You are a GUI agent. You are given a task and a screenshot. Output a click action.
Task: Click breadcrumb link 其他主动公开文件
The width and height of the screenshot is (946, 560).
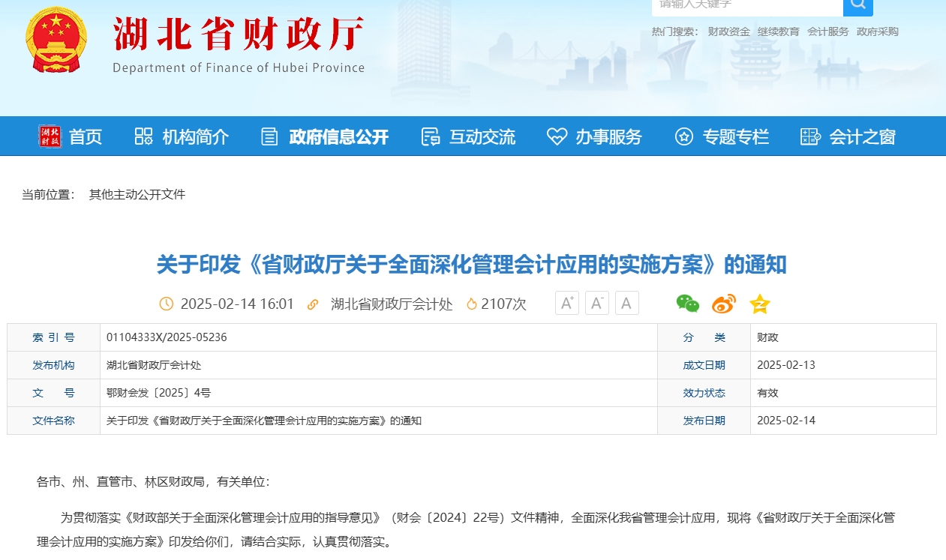coord(137,195)
